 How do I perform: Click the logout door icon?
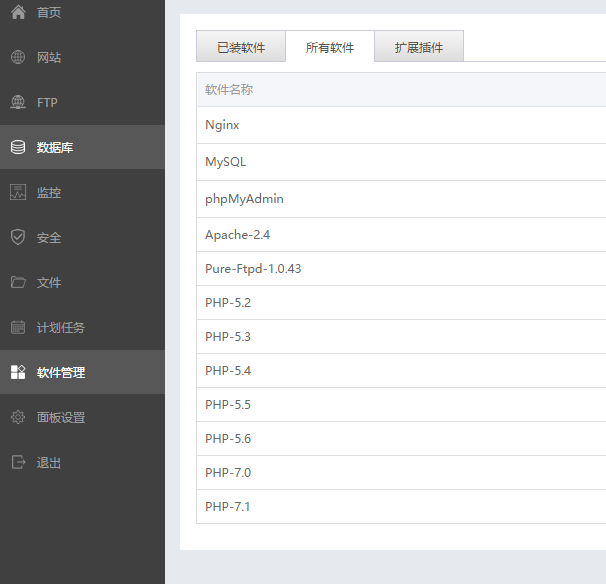[x=18, y=462]
